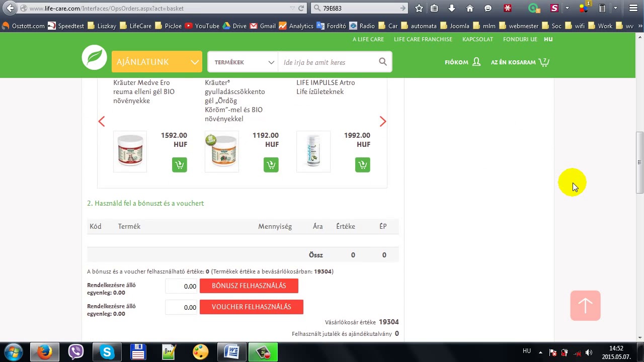
Task: Open the Firefox bookmarks list icon
Action: coord(434,8)
